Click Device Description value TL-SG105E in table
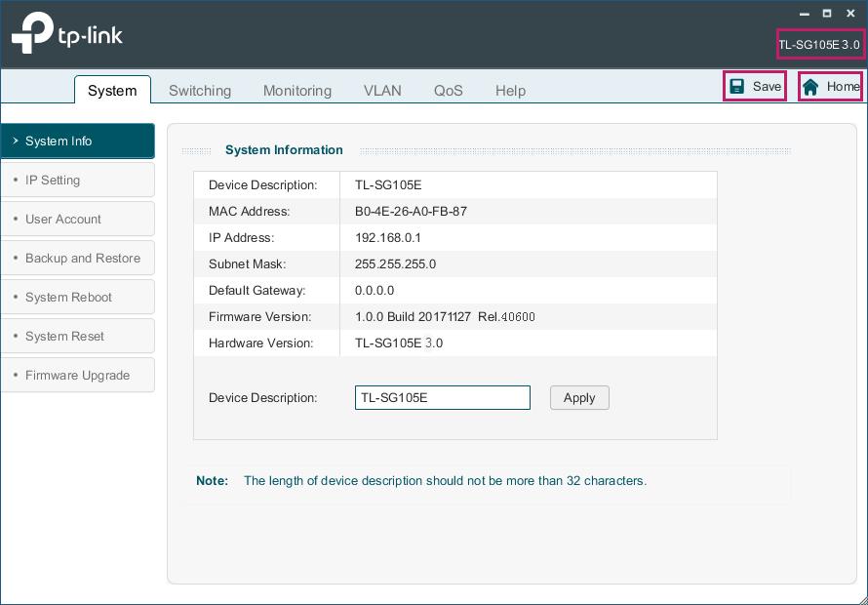868x605 pixels. [x=388, y=185]
